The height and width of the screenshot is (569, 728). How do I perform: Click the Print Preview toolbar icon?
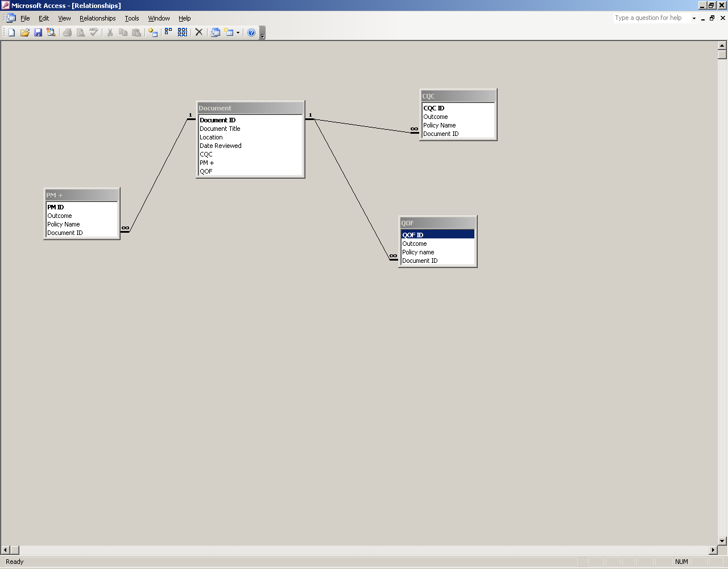81,32
